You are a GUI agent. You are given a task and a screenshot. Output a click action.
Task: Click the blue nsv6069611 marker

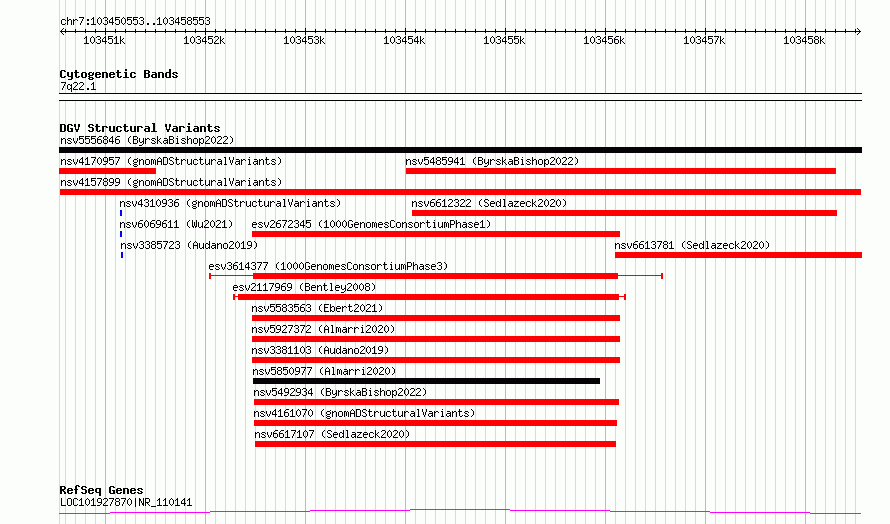pos(121,234)
